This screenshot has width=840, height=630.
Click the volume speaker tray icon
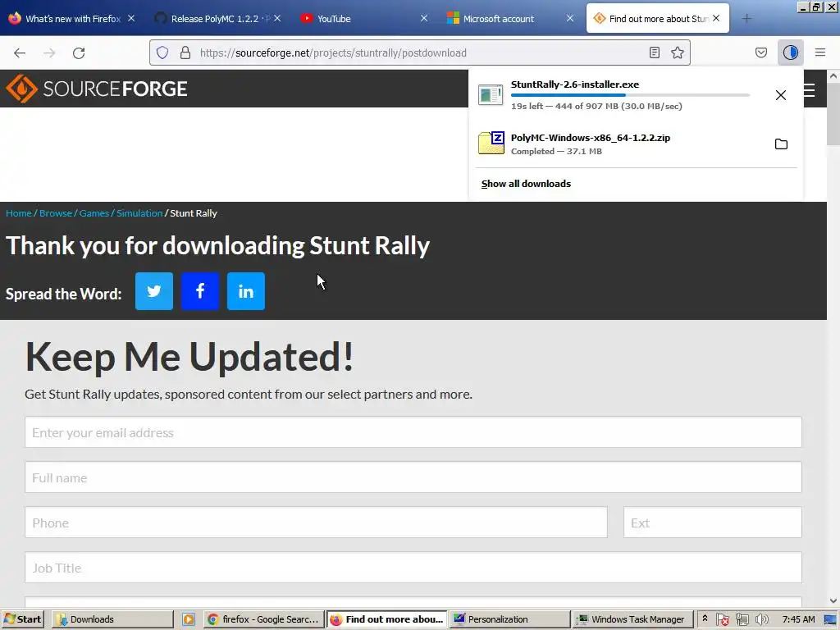(x=760, y=619)
